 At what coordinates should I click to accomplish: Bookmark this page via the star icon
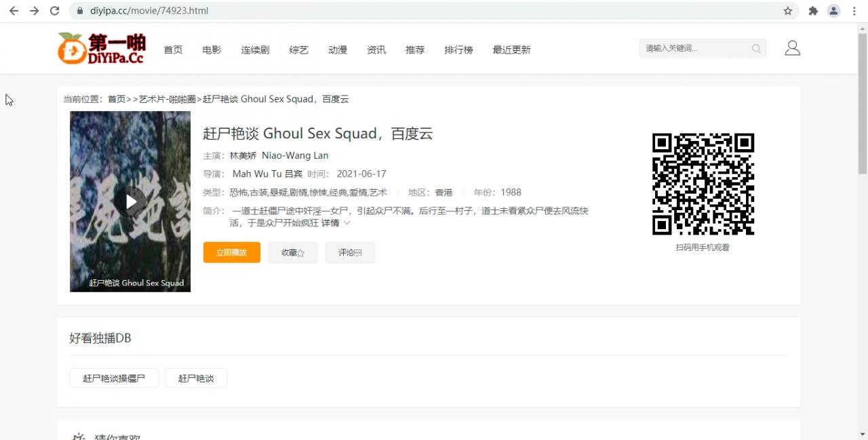pos(786,11)
